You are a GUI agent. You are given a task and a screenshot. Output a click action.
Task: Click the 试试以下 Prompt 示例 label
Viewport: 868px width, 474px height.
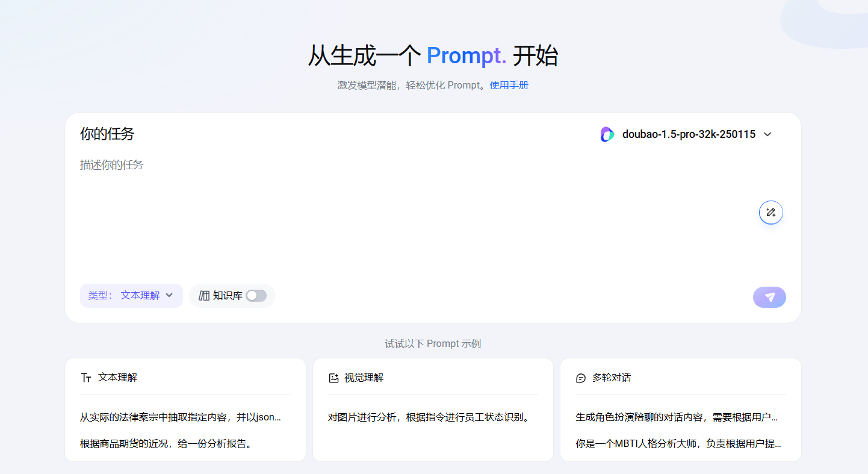[x=433, y=344]
